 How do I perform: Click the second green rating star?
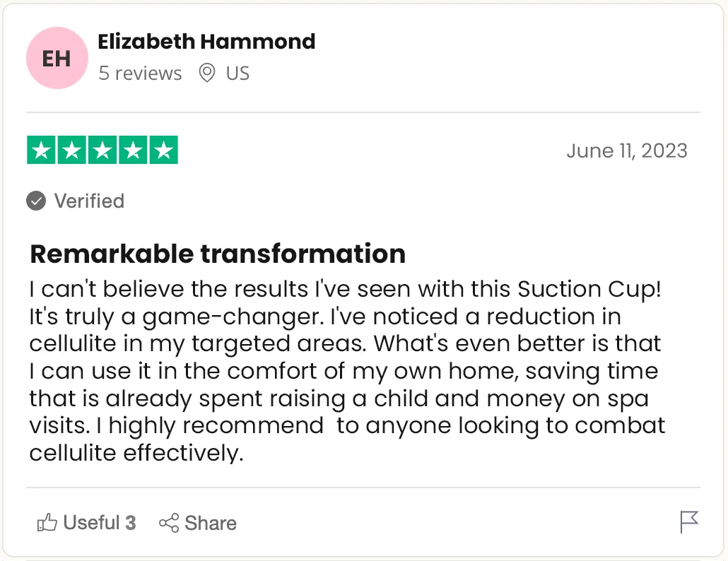pyautogui.click(x=72, y=150)
